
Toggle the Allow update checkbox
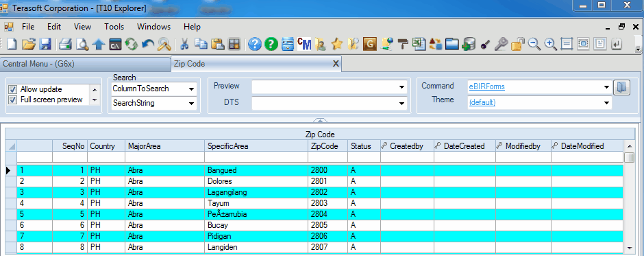click(13, 89)
